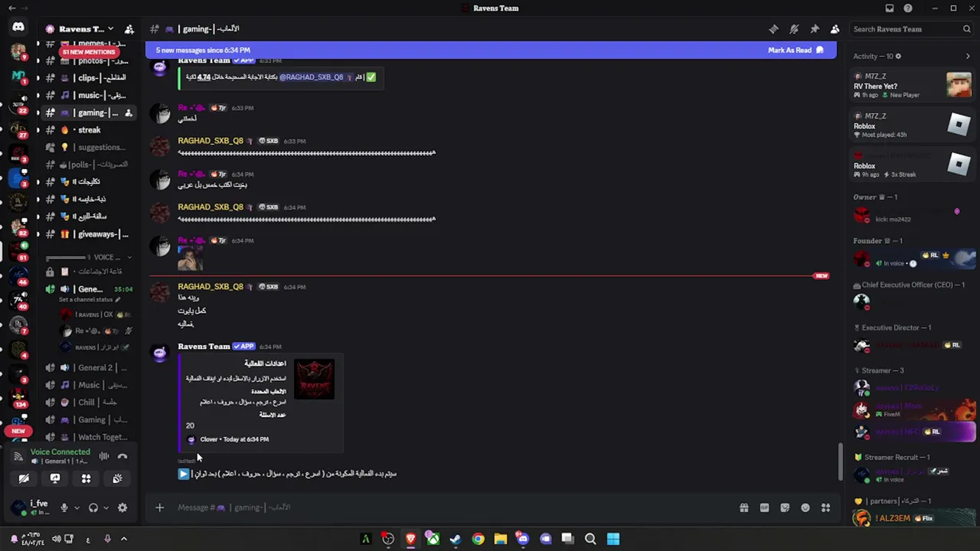Screen dimensions: 980x551
Task: Open the polls channel
Action: pyautogui.click(x=90, y=165)
